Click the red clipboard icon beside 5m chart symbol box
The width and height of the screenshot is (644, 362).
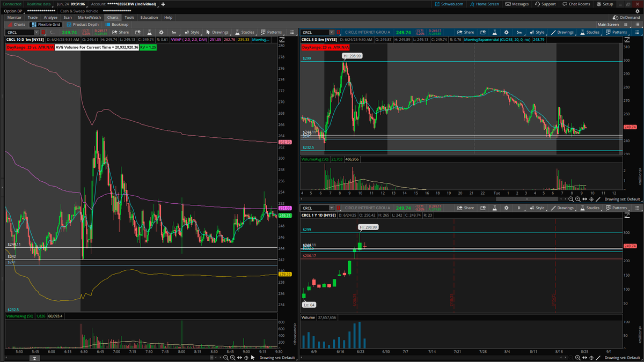[x=338, y=32]
